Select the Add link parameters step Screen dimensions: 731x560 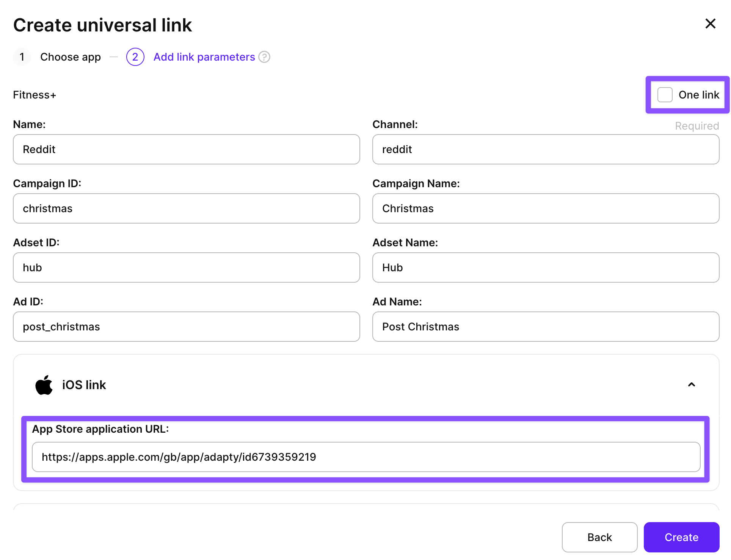click(x=204, y=57)
